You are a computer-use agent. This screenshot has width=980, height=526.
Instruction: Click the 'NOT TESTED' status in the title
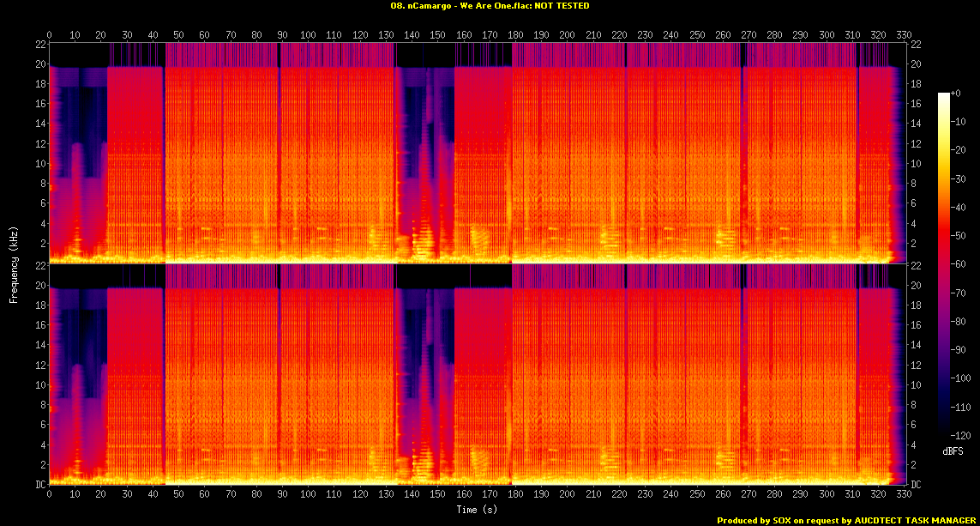click(x=561, y=6)
